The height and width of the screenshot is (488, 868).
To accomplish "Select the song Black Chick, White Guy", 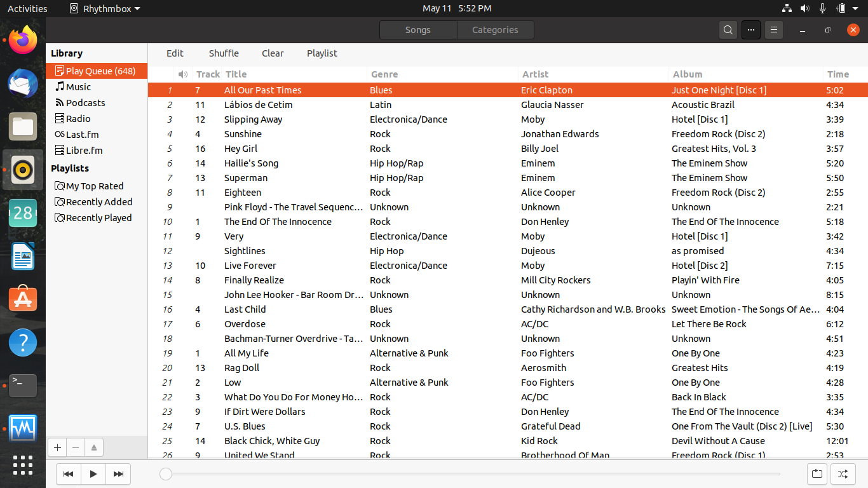I will point(272,441).
